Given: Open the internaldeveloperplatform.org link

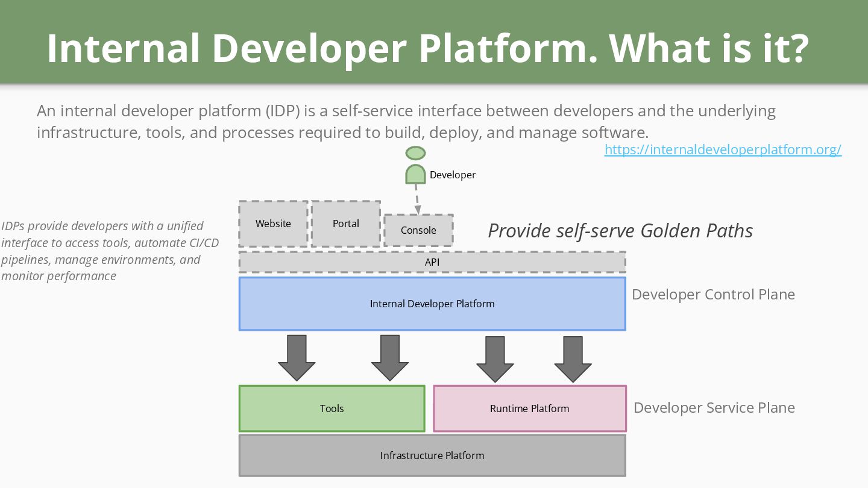Looking at the screenshot, I should 723,149.
